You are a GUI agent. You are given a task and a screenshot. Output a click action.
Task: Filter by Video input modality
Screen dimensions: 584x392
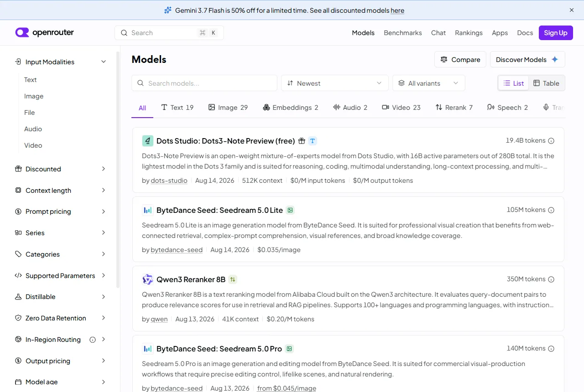tap(33, 145)
